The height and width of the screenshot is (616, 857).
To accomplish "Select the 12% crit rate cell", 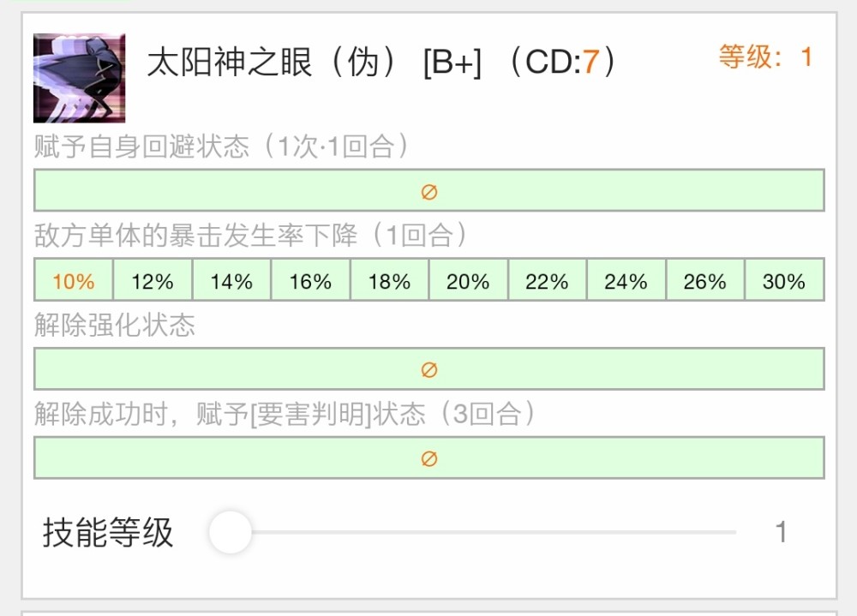I will tap(153, 282).
